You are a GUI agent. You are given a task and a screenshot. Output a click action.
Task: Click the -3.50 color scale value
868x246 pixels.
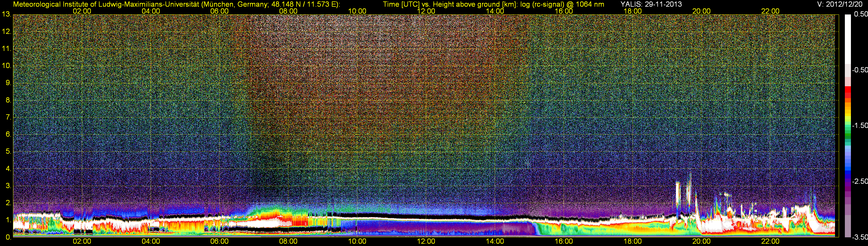click(x=860, y=237)
